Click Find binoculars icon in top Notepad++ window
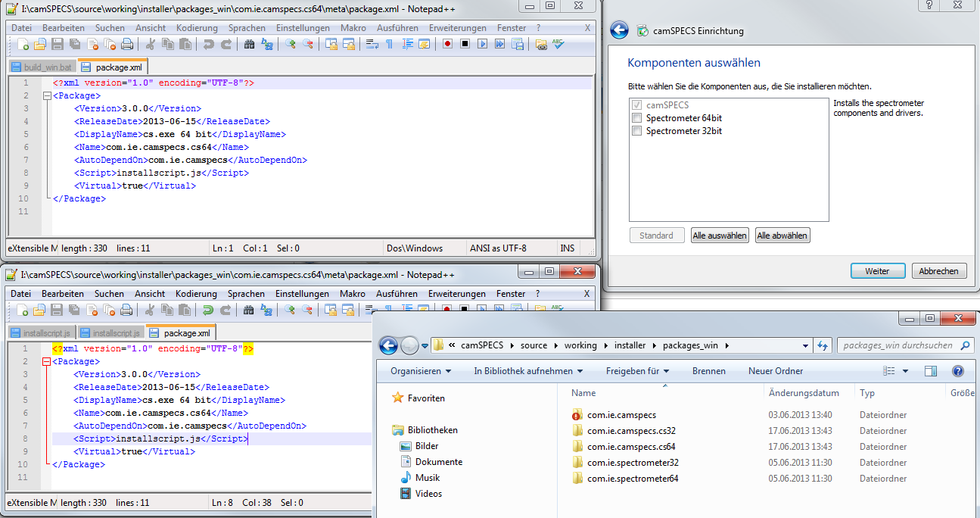The height and width of the screenshot is (518, 980). click(249, 45)
